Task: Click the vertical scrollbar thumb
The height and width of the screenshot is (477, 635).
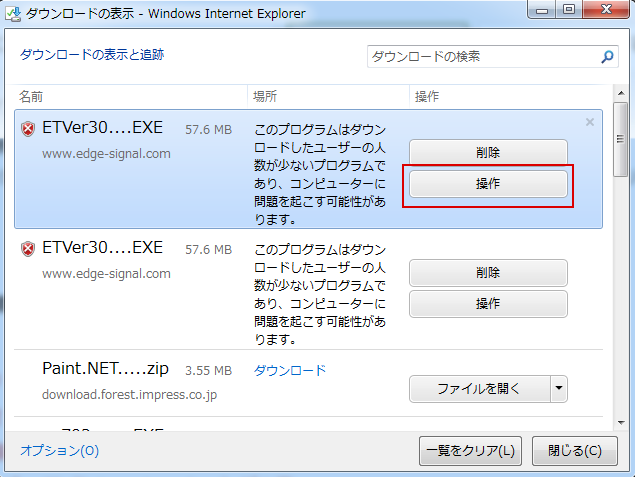Action: (620, 139)
